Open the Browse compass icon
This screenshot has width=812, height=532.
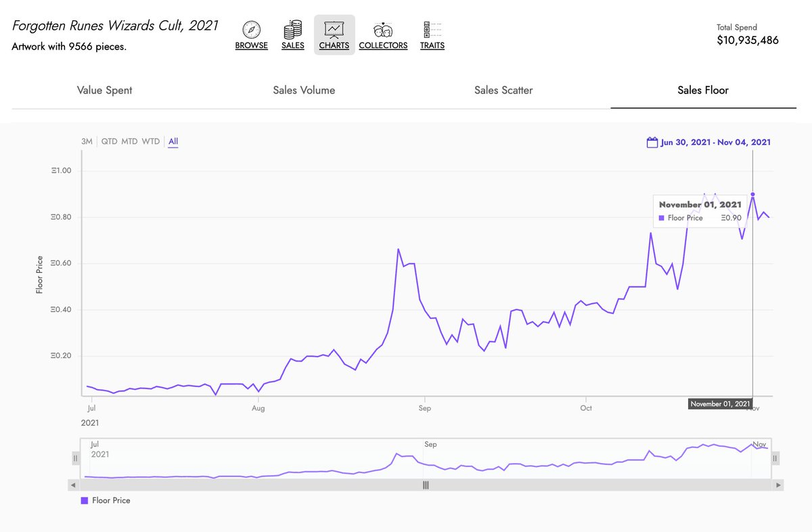pos(252,30)
